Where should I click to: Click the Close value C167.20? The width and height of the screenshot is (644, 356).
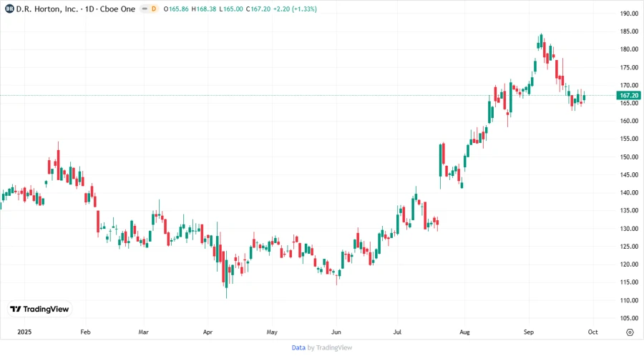(x=258, y=9)
